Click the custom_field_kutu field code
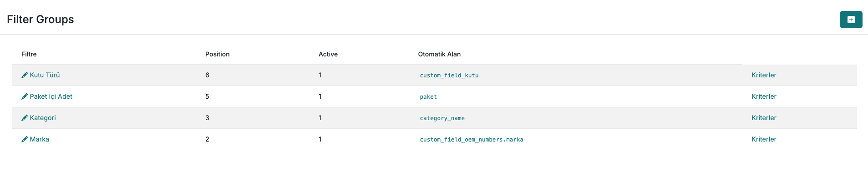Screen dimensions: 868x172 [x=449, y=76]
